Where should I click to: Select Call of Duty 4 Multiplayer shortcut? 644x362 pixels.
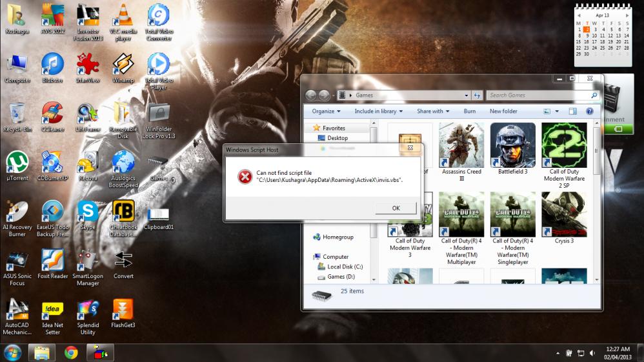[461, 228]
